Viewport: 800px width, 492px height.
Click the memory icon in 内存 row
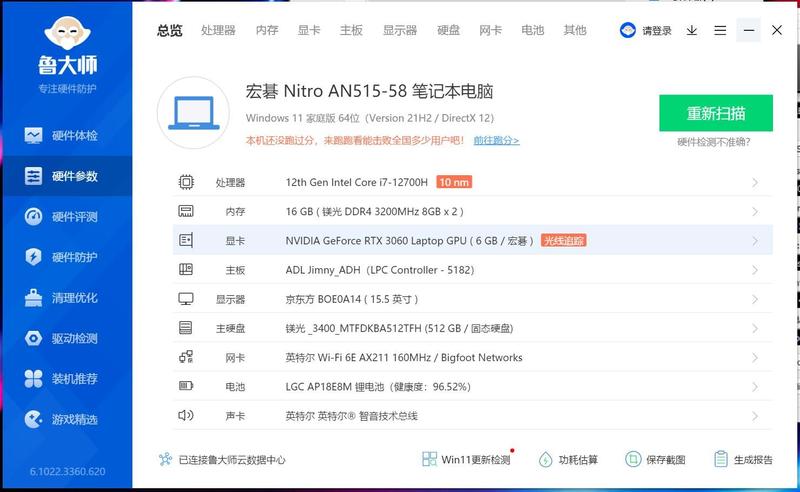click(x=186, y=211)
